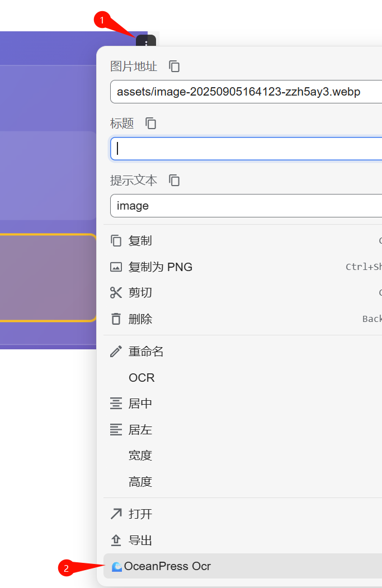Cut the image using the scissors icon
Image resolution: width=382 pixels, height=588 pixels.
tap(116, 292)
